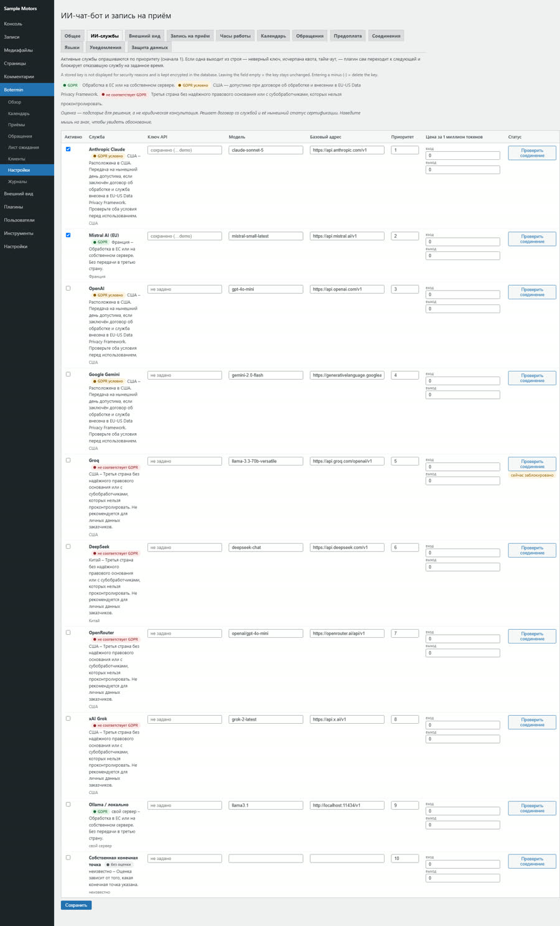Viewport: 560px width, 926px height.
Task: Click the 'GDPR условно' badge under Anthropic Claude
Action: 108,156
